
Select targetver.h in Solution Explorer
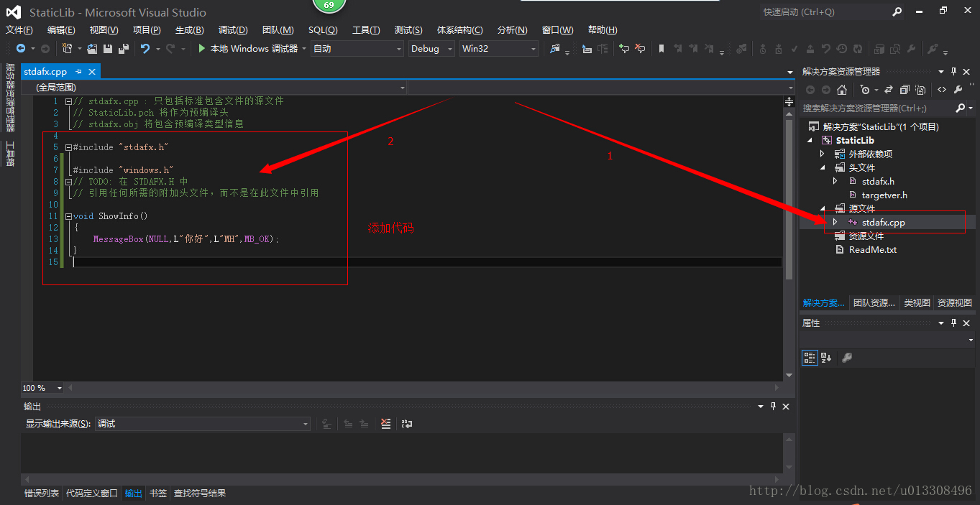point(884,195)
